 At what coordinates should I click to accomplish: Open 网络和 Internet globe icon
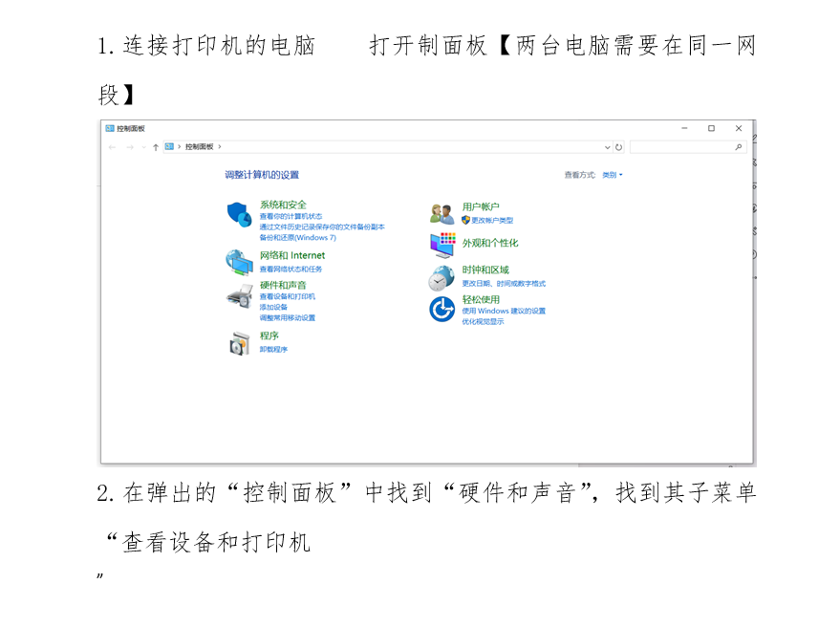(240, 259)
